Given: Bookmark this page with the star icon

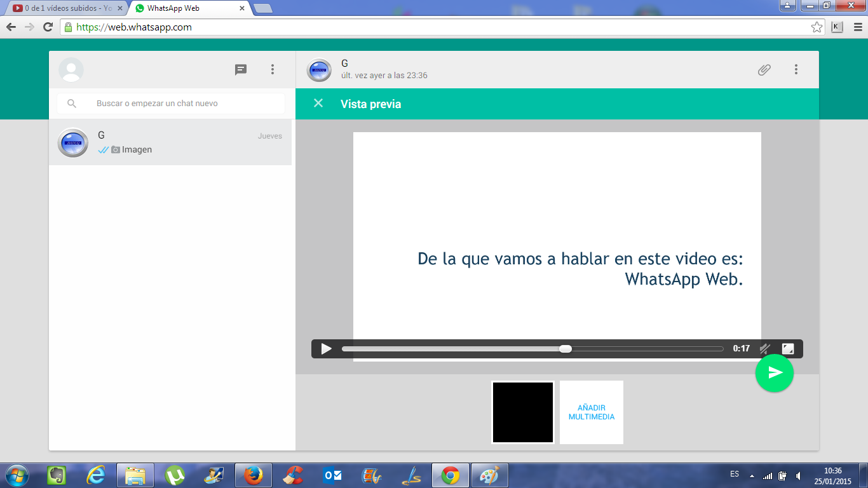Looking at the screenshot, I should click(817, 27).
